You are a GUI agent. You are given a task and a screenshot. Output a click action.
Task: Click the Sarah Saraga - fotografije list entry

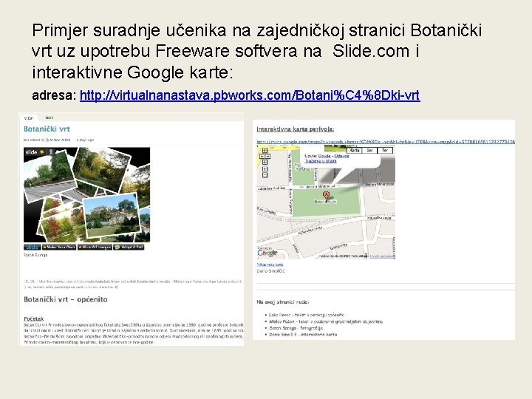[296, 328]
